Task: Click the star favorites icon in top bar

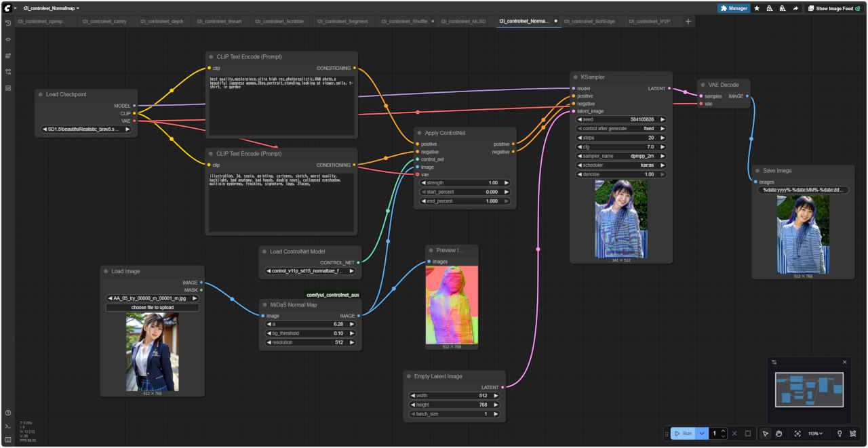Action: (x=757, y=9)
